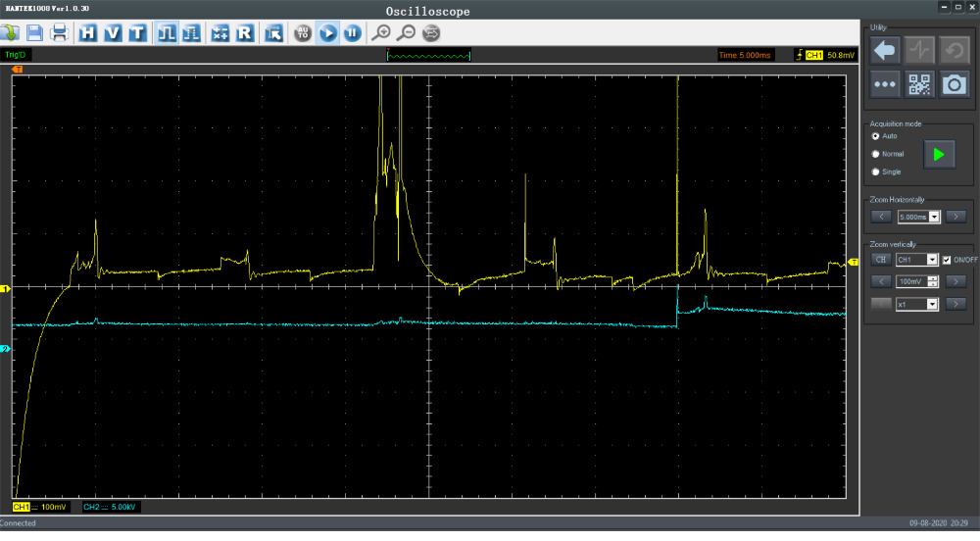Toggle the channel ON/OFF checkbox
The image size is (980, 541).
point(947,260)
